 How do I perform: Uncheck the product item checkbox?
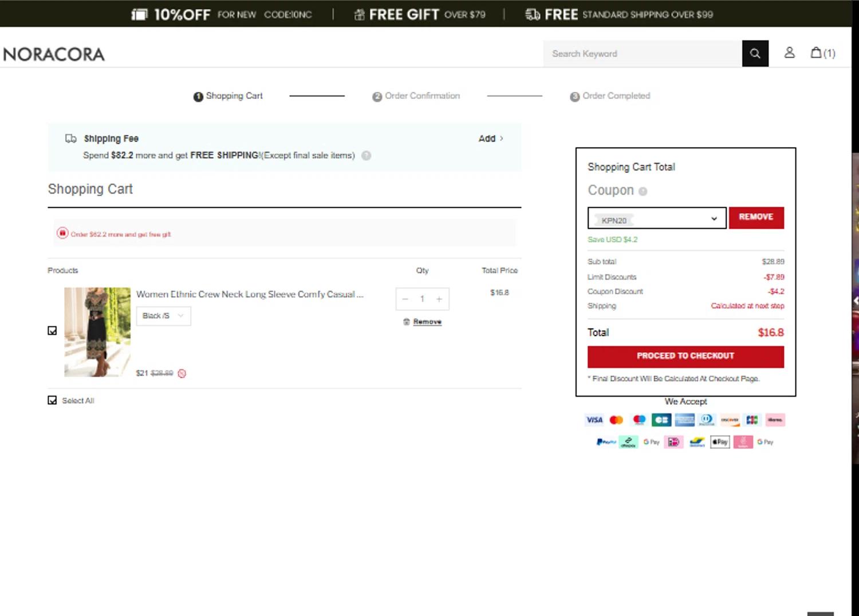[x=52, y=330]
